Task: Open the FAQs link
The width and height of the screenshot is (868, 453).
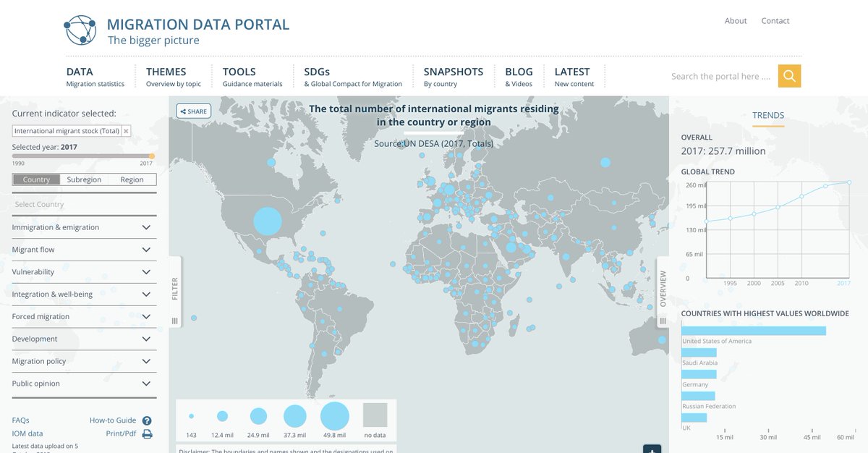Action: (20, 420)
